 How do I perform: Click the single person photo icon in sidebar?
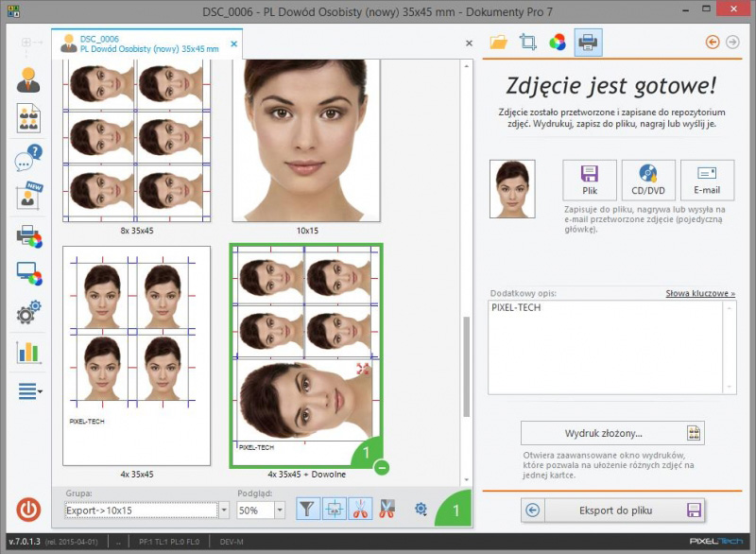coord(28,79)
